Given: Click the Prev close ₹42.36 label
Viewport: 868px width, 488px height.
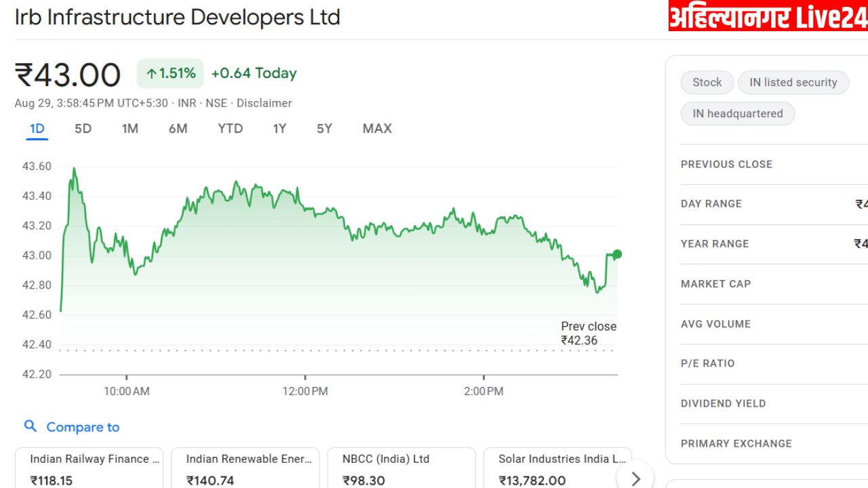Looking at the screenshot, I should pos(588,333).
